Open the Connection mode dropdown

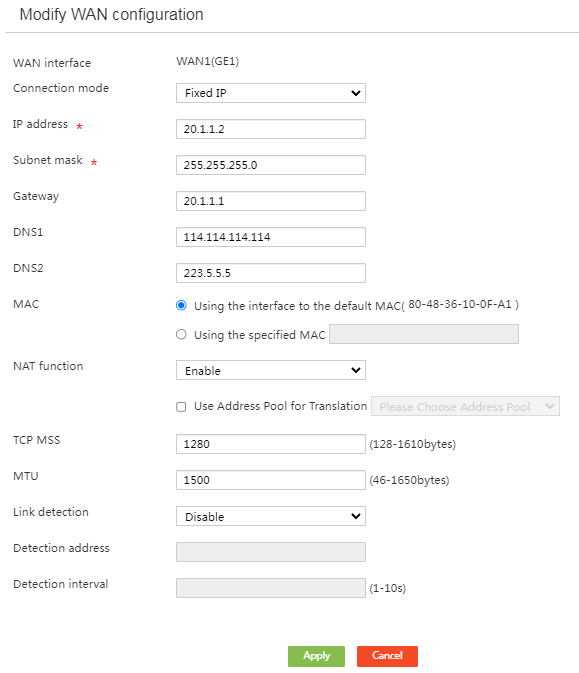(271, 93)
